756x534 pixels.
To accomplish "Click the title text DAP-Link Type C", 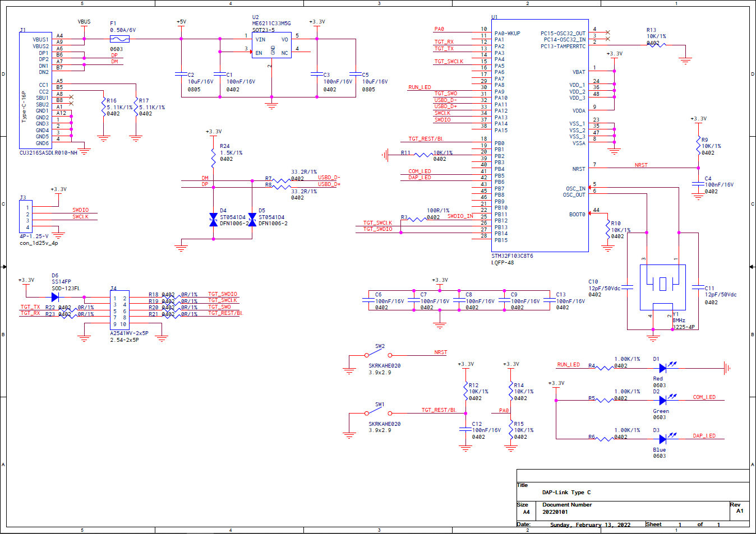I will [566, 493].
